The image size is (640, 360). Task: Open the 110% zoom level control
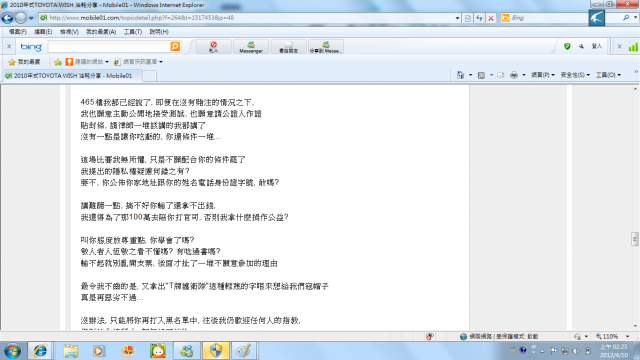tap(612, 337)
